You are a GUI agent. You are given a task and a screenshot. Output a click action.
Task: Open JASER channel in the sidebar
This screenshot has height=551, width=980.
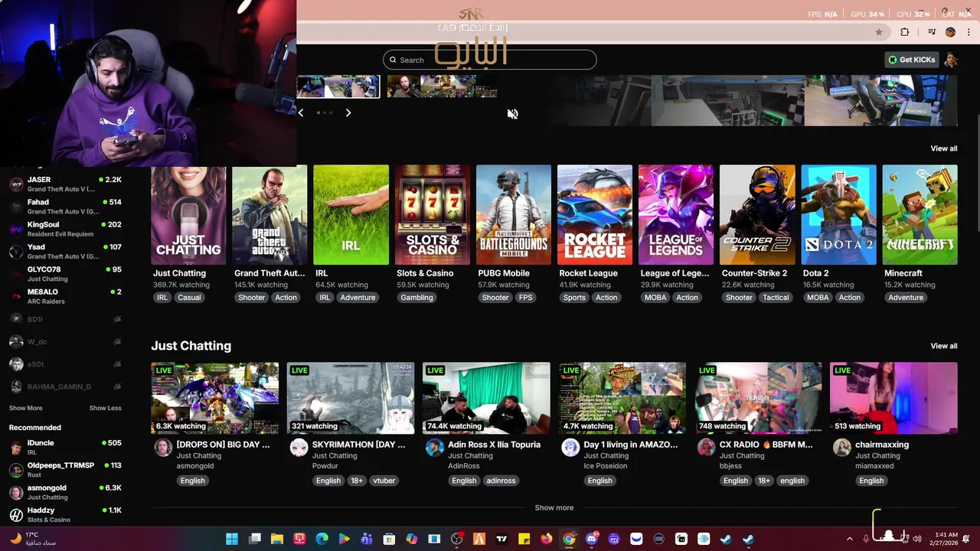pyautogui.click(x=65, y=184)
